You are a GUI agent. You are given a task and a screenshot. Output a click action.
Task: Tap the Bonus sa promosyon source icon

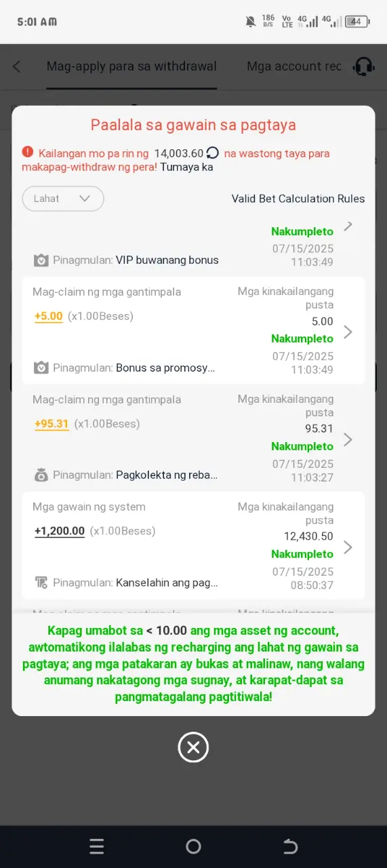point(41,368)
